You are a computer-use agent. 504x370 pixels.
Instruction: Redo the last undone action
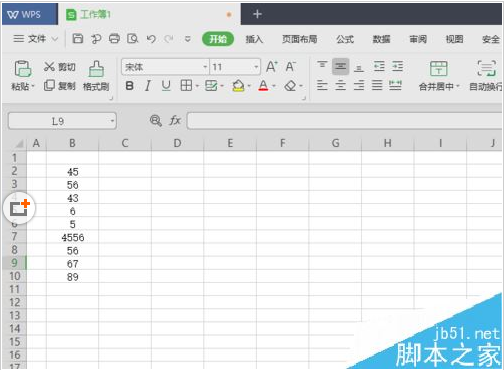(x=169, y=39)
